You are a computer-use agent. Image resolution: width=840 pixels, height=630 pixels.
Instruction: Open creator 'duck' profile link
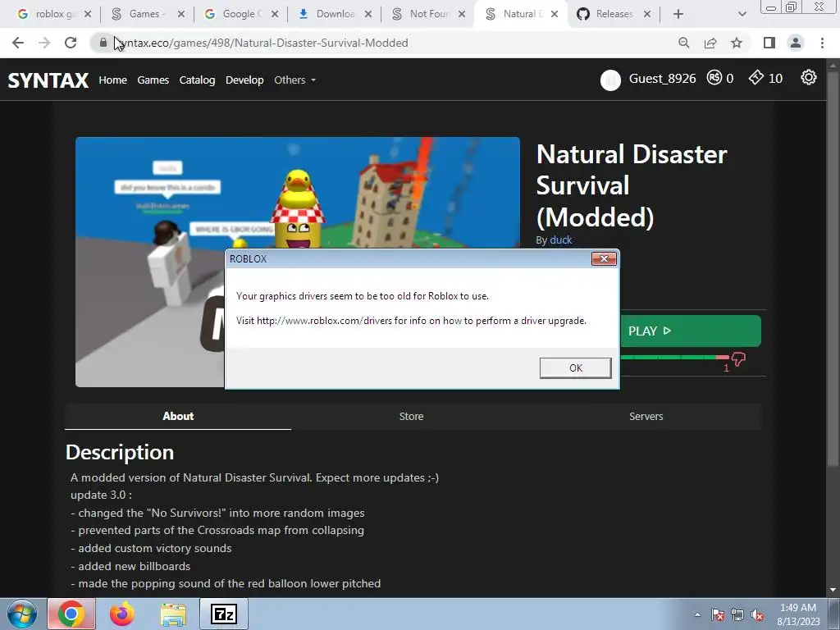click(561, 240)
